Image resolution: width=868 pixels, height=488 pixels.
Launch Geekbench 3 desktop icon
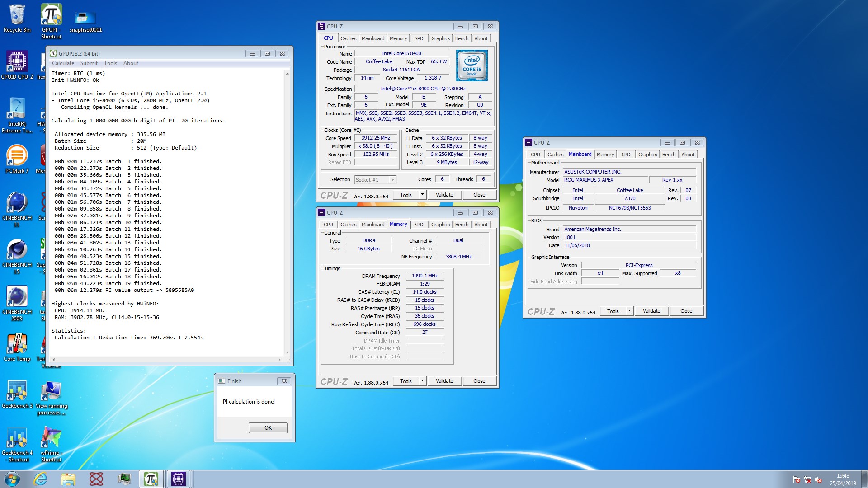coord(17,394)
